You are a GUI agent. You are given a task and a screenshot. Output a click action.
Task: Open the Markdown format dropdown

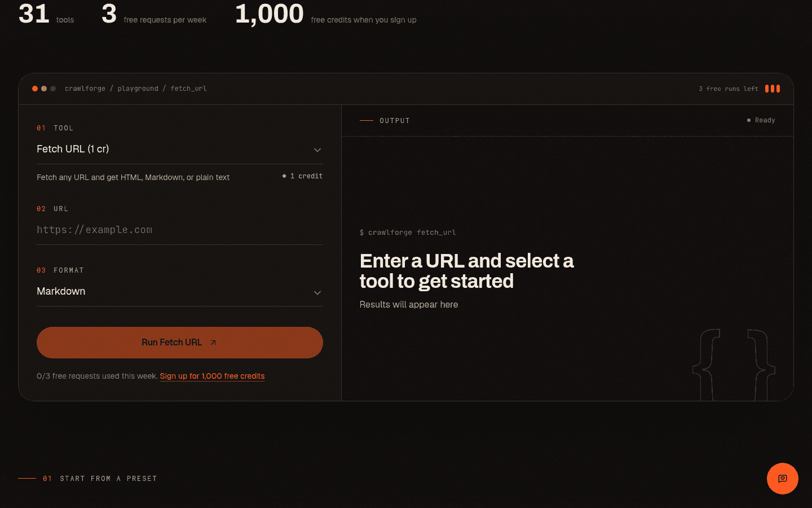pos(180,291)
